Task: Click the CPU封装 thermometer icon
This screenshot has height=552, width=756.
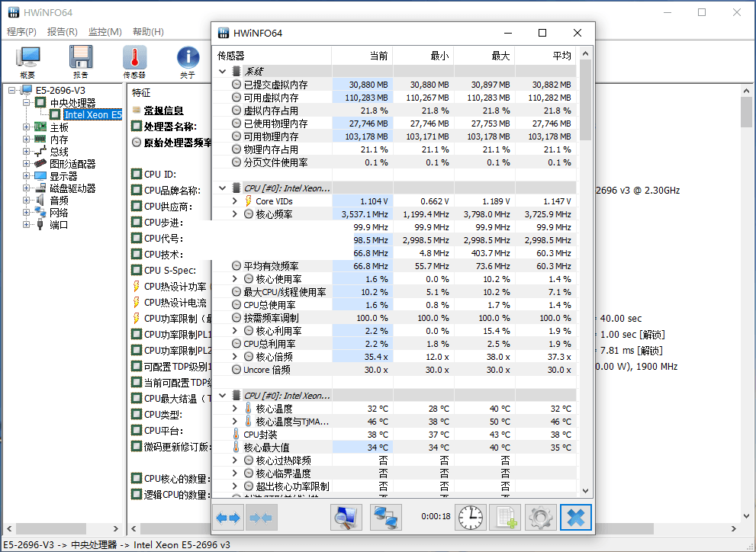Action: [236, 435]
